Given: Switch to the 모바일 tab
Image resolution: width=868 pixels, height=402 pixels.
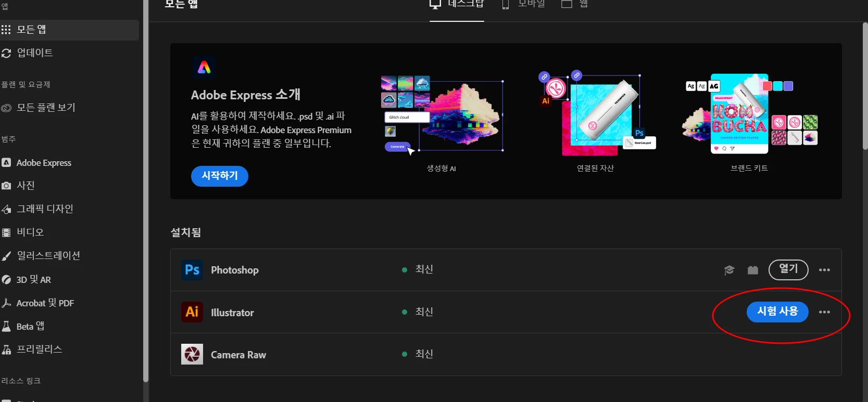Looking at the screenshot, I should (x=524, y=4).
